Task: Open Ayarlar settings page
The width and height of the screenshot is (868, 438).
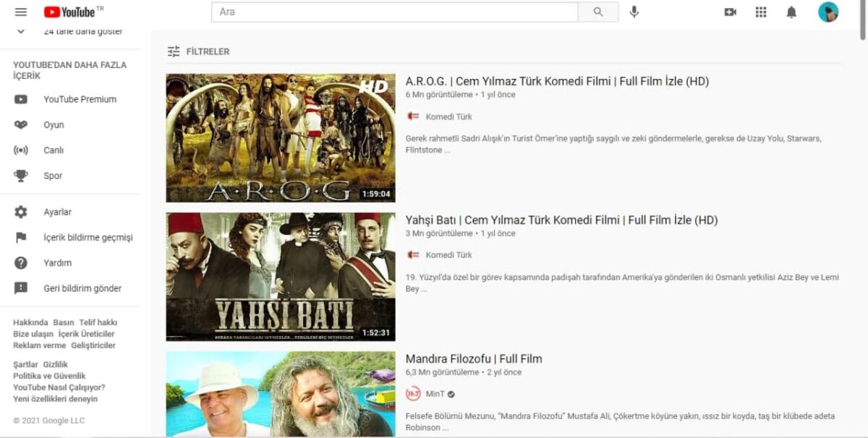Action: [57, 212]
